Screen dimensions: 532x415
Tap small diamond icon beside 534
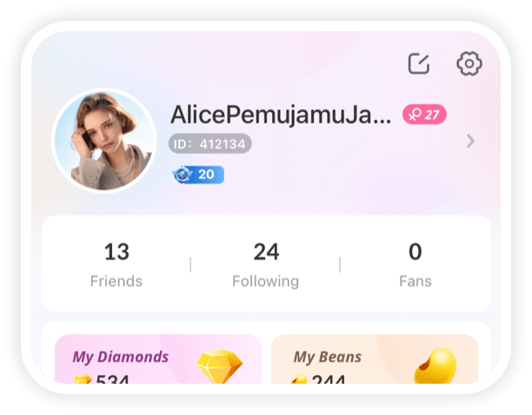(83, 379)
